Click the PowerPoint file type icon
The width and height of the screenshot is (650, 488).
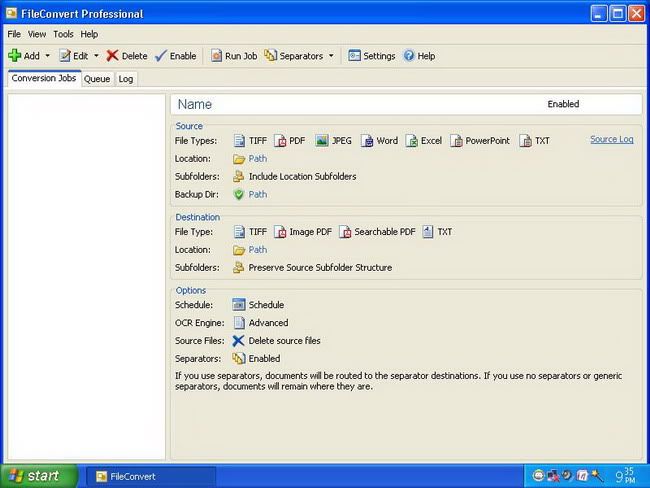(x=456, y=141)
